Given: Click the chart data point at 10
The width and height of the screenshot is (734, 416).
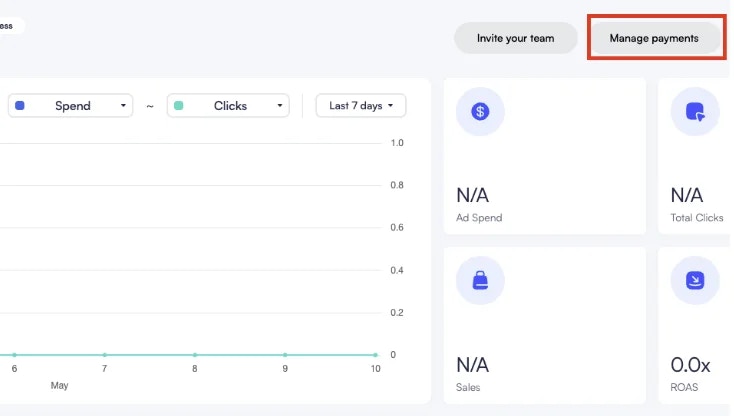Looking at the screenshot, I should 375,355.
